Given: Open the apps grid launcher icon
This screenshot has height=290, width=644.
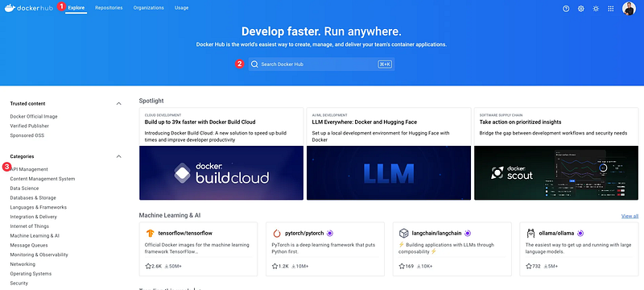Looking at the screenshot, I should pos(611,9).
